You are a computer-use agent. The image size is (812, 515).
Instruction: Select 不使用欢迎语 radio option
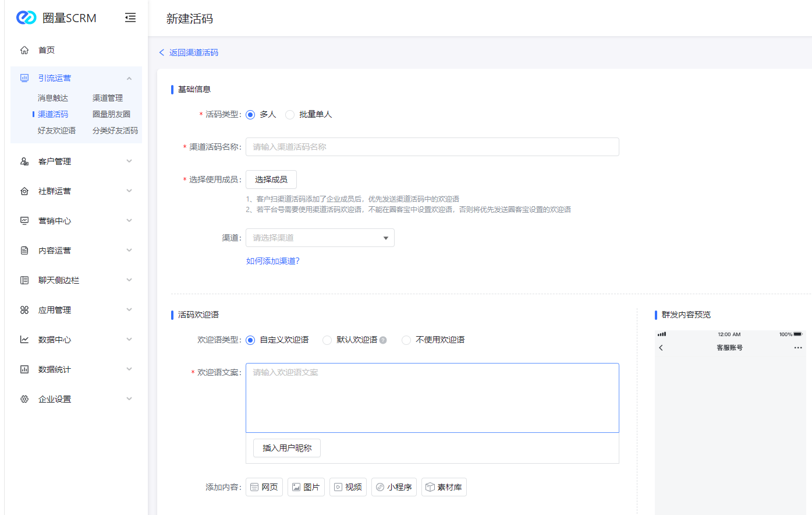406,340
